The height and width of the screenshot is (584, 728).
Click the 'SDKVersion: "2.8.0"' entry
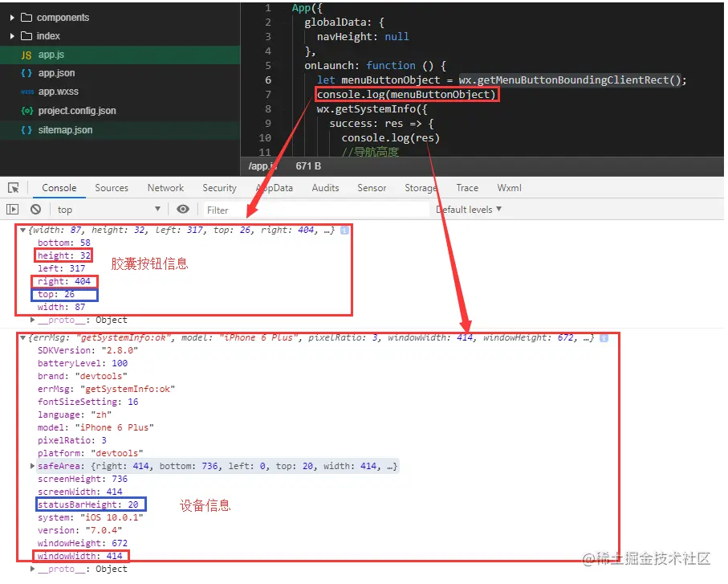(x=87, y=350)
